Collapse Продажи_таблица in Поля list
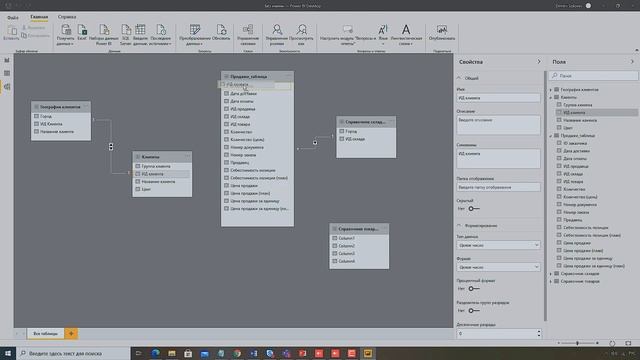Viewport: 640px width, 360px height. click(551, 136)
